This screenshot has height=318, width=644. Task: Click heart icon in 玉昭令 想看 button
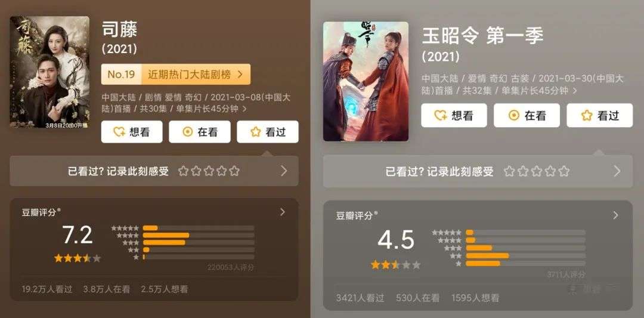pos(441,116)
